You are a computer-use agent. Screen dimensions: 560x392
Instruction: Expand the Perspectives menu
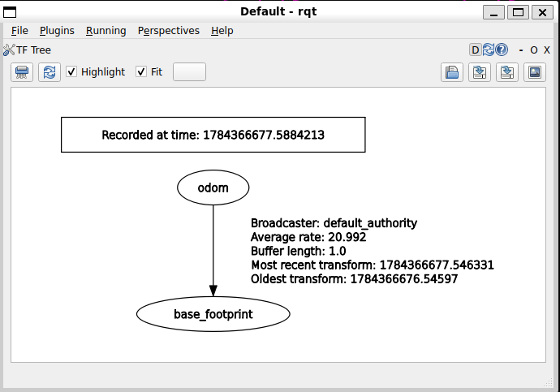[x=169, y=31]
